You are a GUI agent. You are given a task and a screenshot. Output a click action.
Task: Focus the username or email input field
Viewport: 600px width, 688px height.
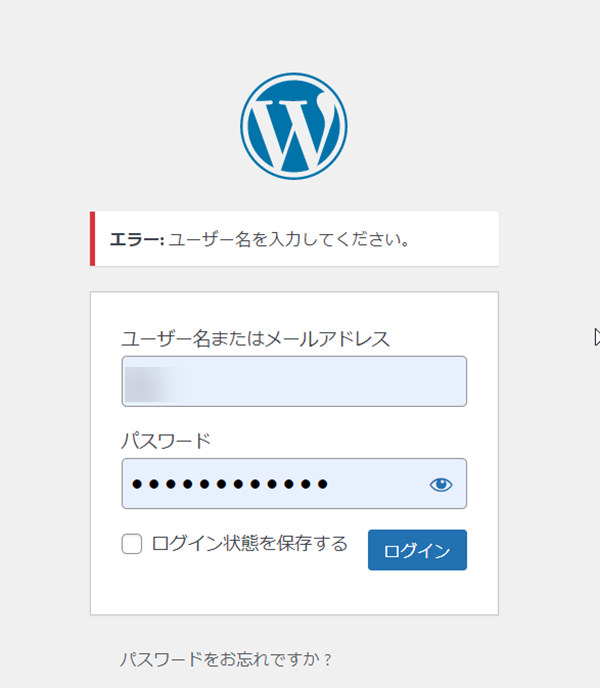(294, 381)
